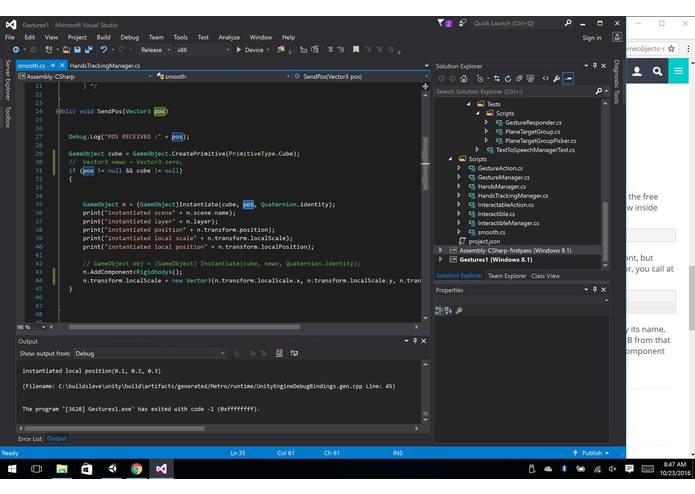Open the Server Explorer side tab
695x494 pixels.
coord(8,80)
